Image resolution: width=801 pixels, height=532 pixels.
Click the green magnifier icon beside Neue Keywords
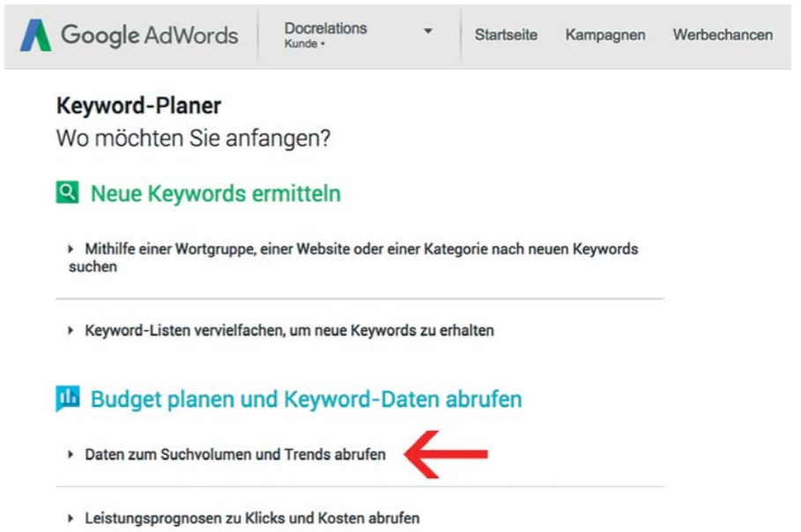(x=68, y=193)
